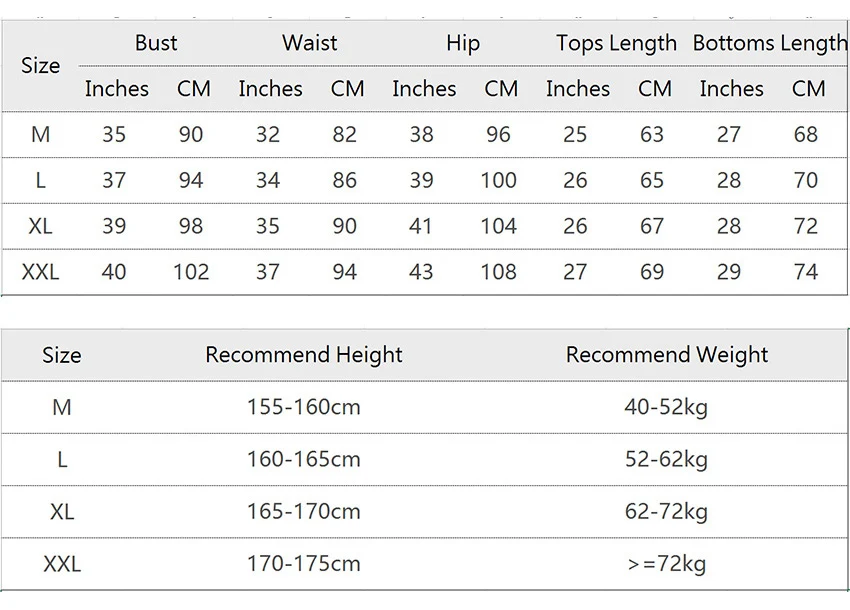The width and height of the screenshot is (850, 610).
Task: Select the Recommend Weight header
Action: click(667, 355)
